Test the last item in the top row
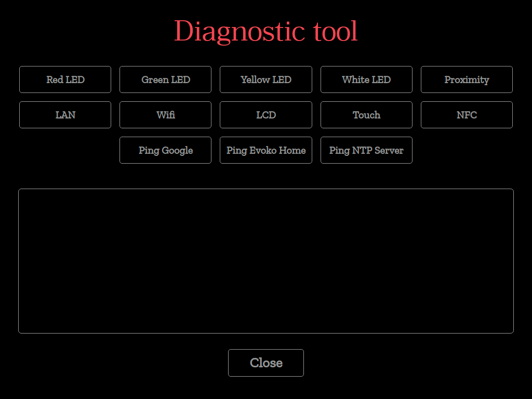This screenshot has height=399, width=532. click(x=467, y=79)
